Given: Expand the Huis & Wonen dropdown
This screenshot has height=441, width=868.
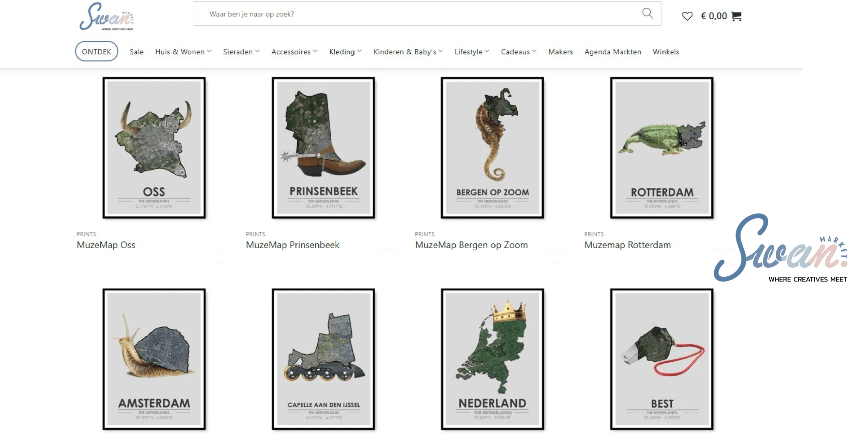Looking at the screenshot, I should tap(183, 52).
